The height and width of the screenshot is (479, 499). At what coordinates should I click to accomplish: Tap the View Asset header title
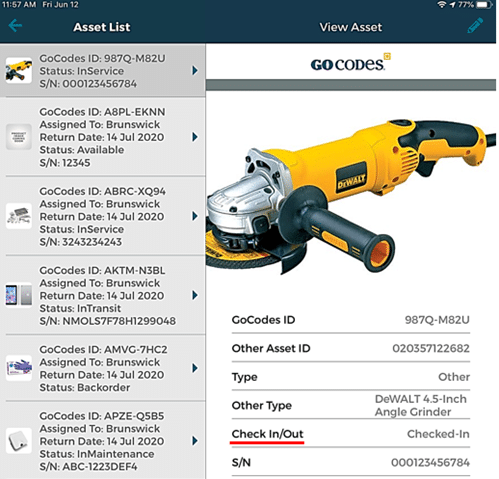tap(351, 27)
